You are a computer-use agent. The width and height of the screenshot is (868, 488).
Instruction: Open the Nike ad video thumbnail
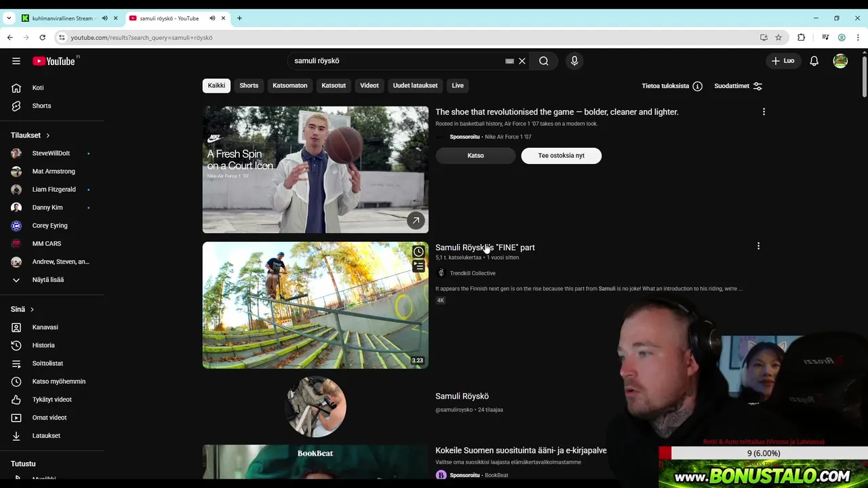[x=315, y=169]
